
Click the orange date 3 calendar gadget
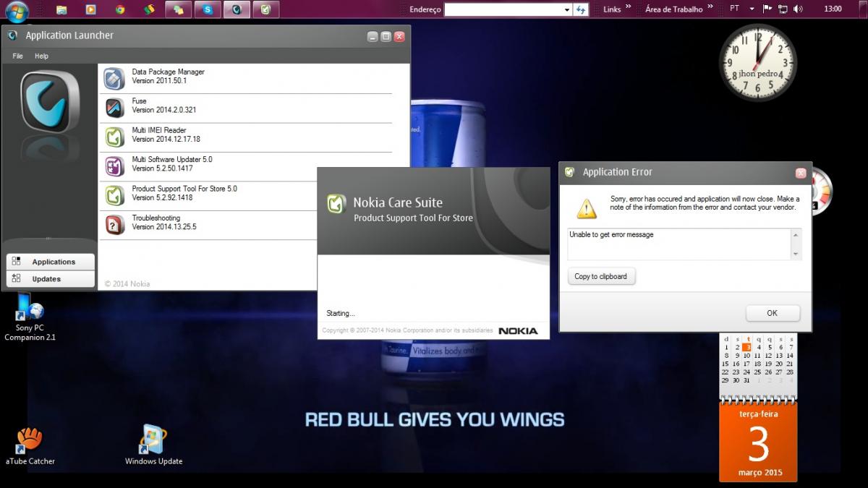click(758, 441)
